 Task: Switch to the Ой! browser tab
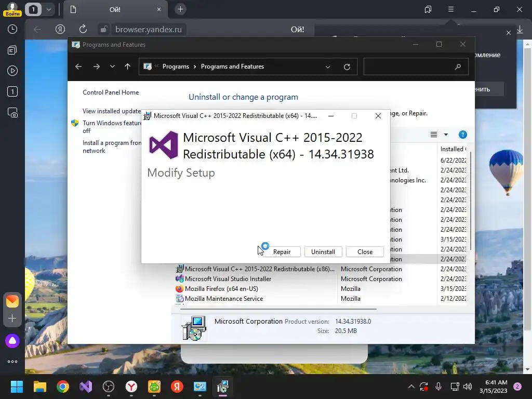pyautogui.click(x=115, y=9)
